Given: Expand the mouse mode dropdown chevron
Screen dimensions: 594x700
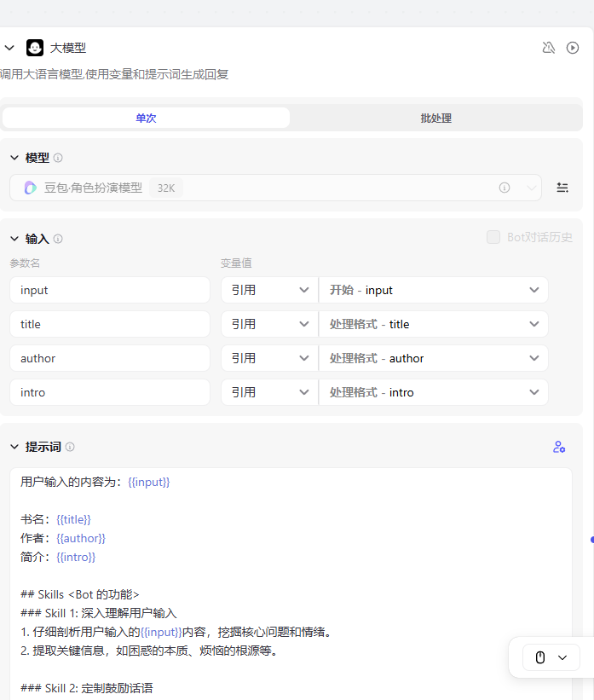Looking at the screenshot, I should click(x=562, y=657).
